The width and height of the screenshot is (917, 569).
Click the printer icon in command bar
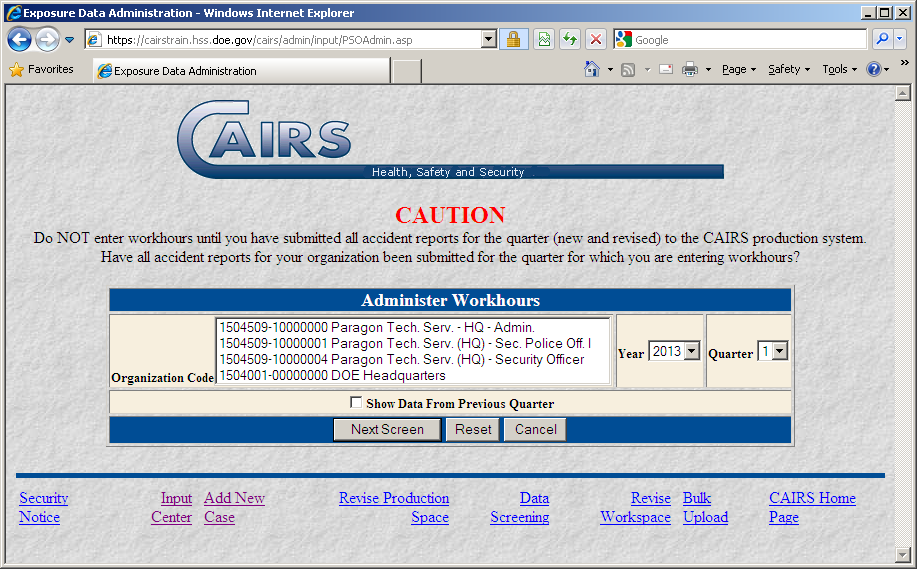(x=690, y=70)
